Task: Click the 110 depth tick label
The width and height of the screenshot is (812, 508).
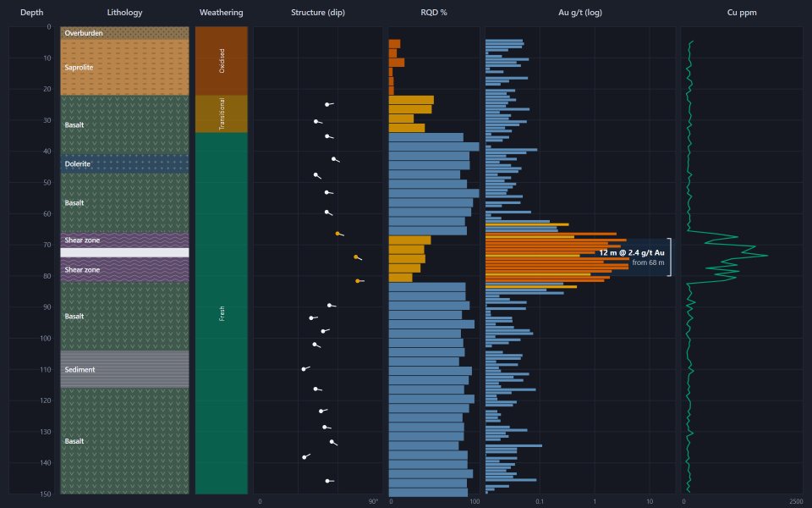Action: (x=46, y=370)
